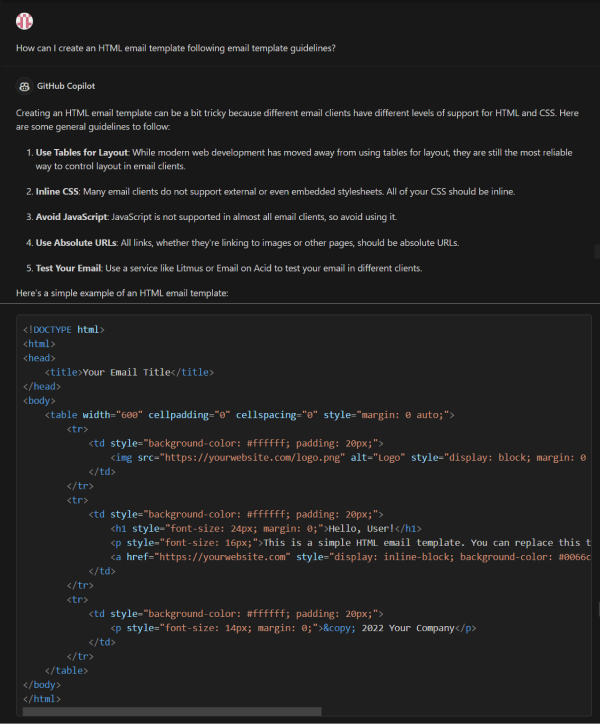Viewport: 600px width, 724px height.
Task: Click the GitHub Copilot avatar icon
Action: (x=24, y=87)
